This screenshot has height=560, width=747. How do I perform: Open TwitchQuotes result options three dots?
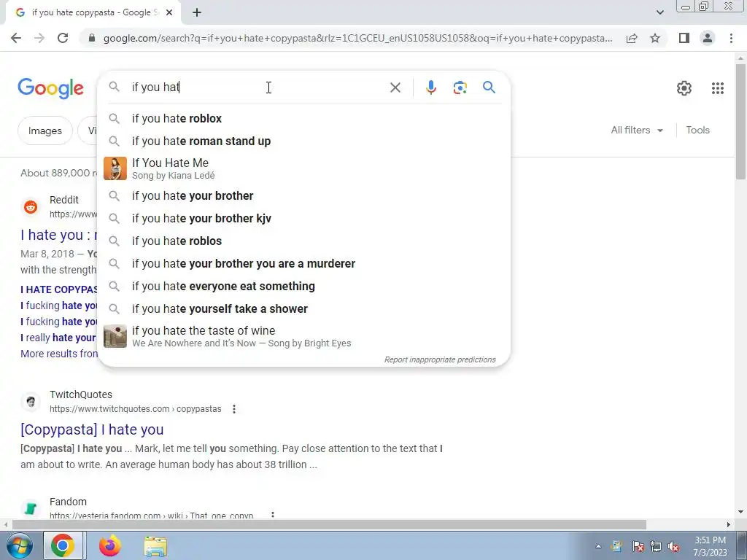[x=234, y=409]
